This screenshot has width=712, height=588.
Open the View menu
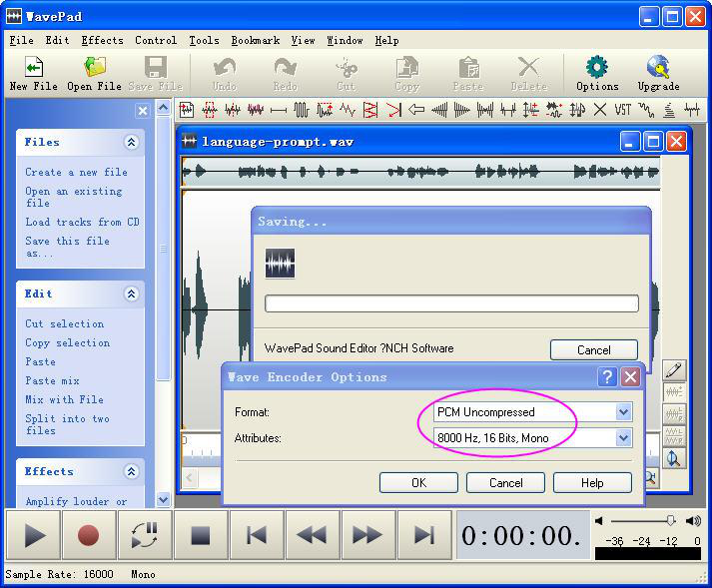coord(303,40)
